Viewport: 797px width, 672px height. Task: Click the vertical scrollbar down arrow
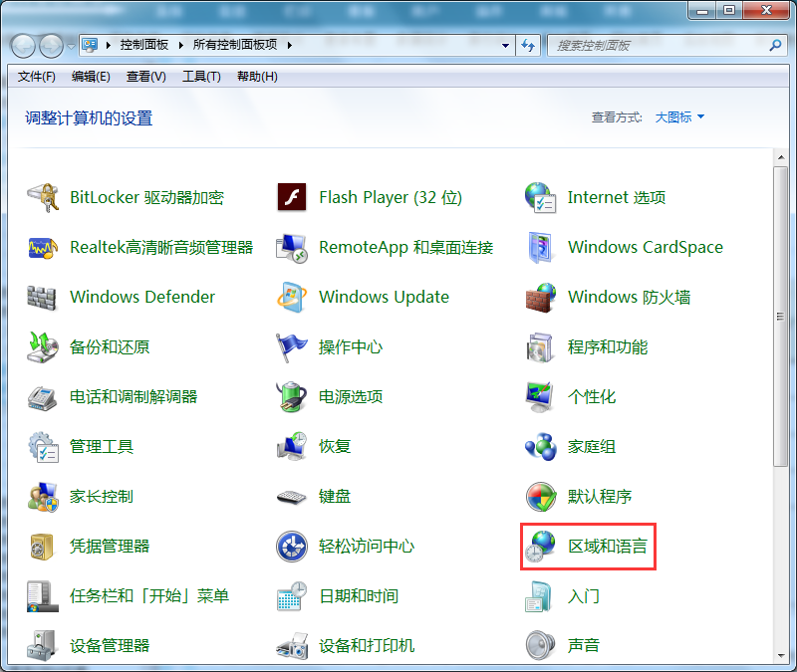coord(780,656)
